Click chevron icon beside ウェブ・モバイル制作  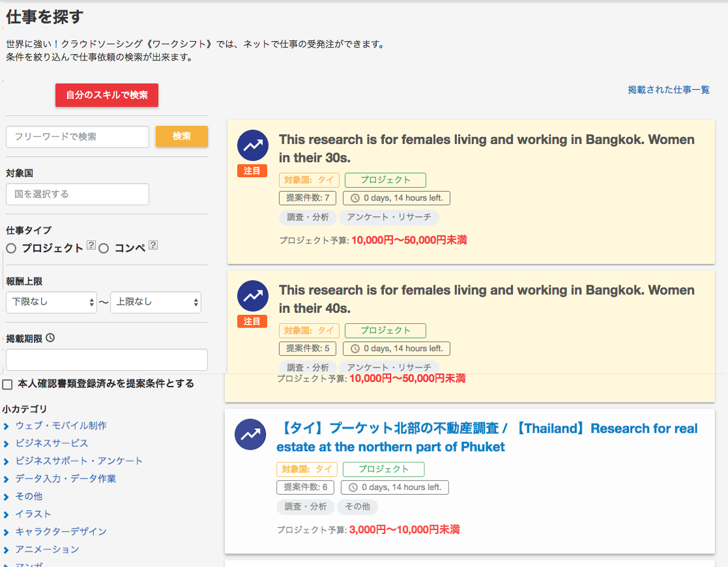tap(7, 426)
